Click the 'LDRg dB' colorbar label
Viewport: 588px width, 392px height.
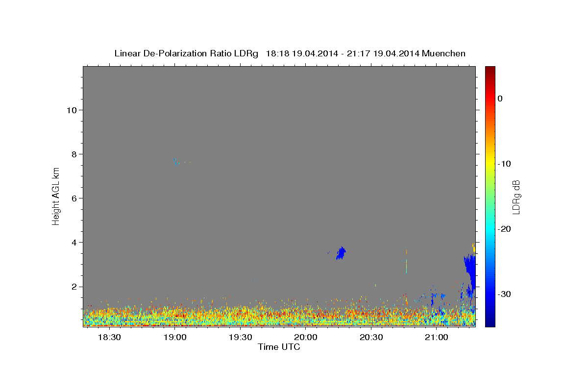coord(515,196)
